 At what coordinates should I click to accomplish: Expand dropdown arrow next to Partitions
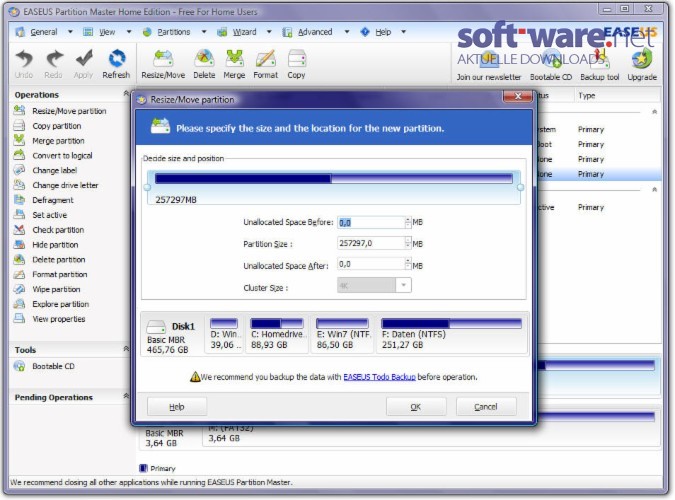pos(204,32)
